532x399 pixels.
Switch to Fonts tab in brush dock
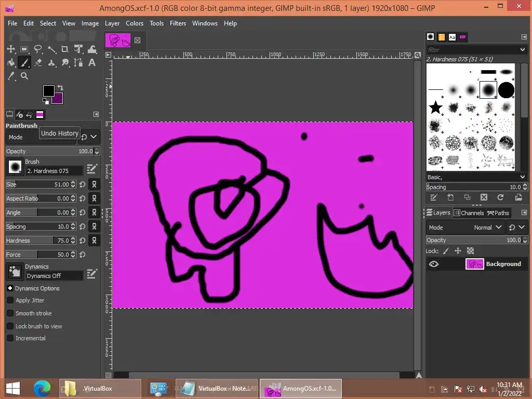click(452, 37)
